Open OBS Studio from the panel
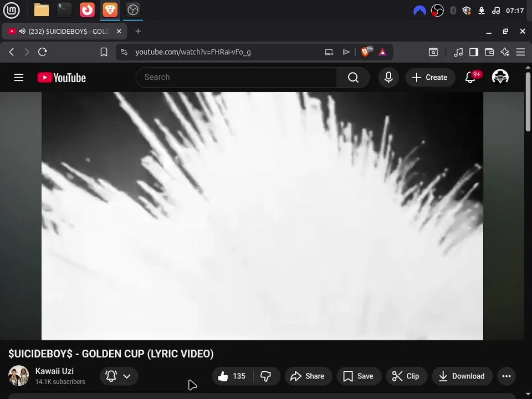The width and height of the screenshot is (532, 399). point(132,10)
